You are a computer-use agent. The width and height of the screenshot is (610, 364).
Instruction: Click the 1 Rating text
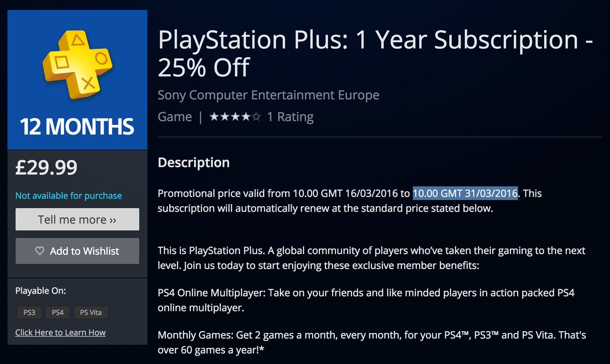(290, 117)
